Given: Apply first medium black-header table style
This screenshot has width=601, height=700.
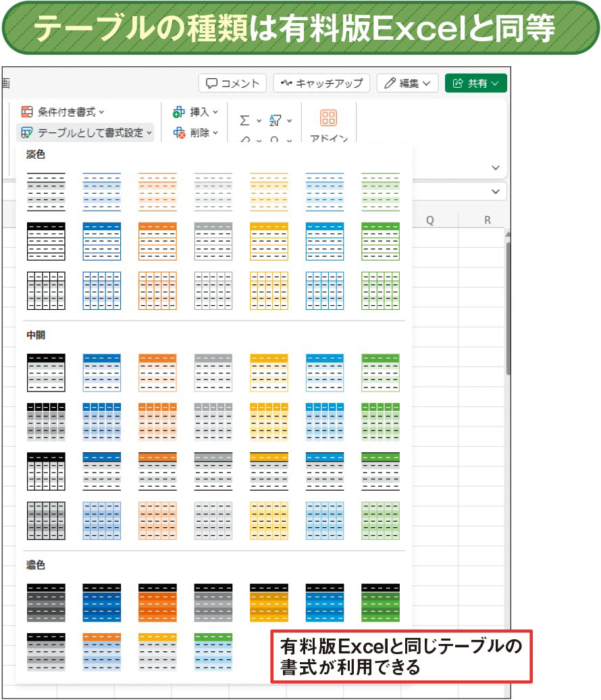Looking at the screenshot, I should [x=46, y=373].
